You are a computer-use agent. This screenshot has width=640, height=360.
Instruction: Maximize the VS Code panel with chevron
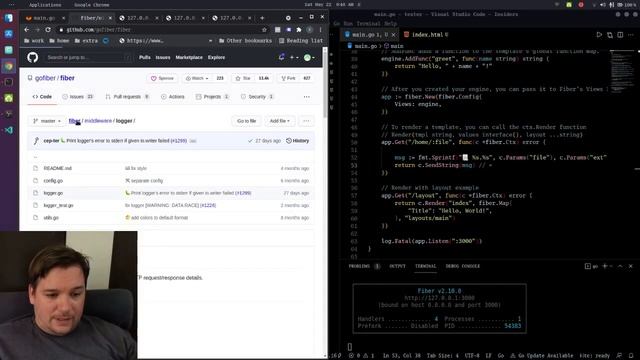620,266
